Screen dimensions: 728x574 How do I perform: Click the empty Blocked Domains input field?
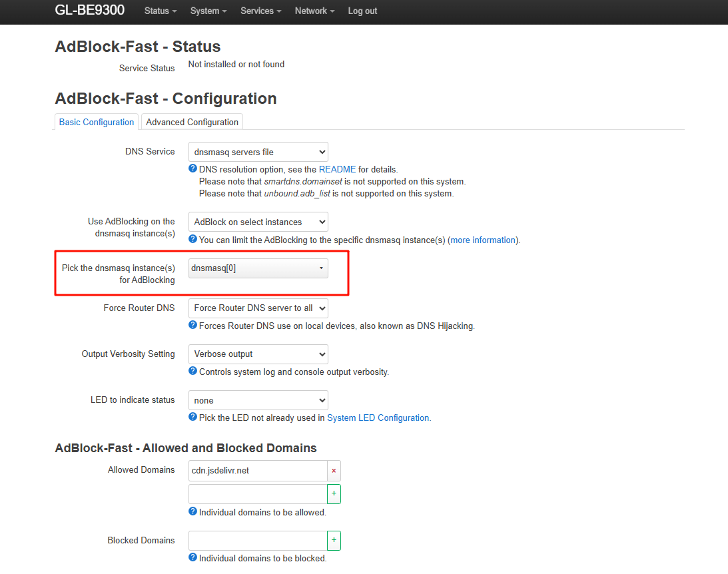(258, 541)
